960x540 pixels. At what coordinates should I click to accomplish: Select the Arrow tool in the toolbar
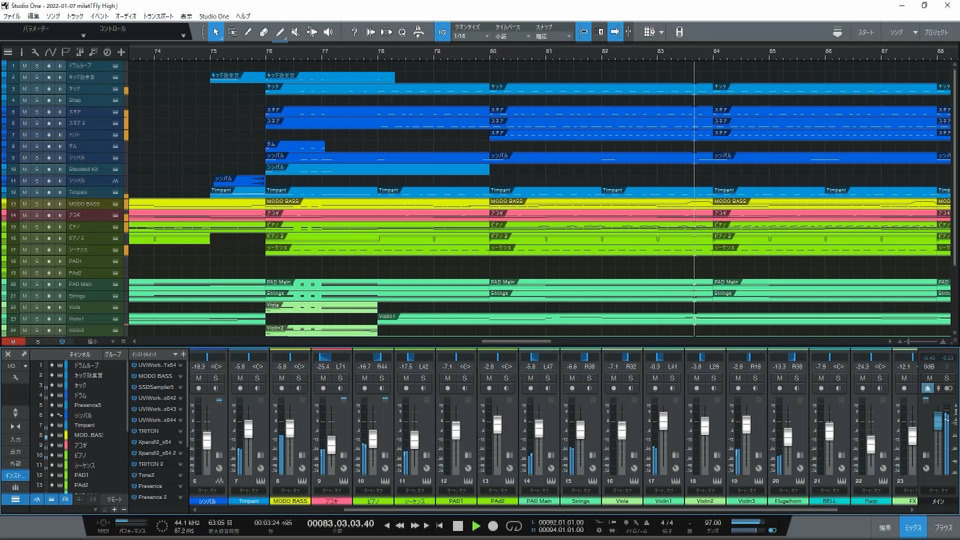click(216, 32)
